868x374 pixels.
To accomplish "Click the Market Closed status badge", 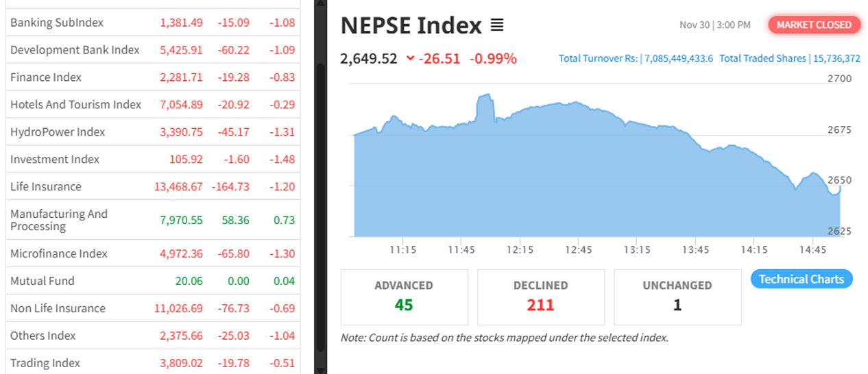I will [x=814, y=25].
